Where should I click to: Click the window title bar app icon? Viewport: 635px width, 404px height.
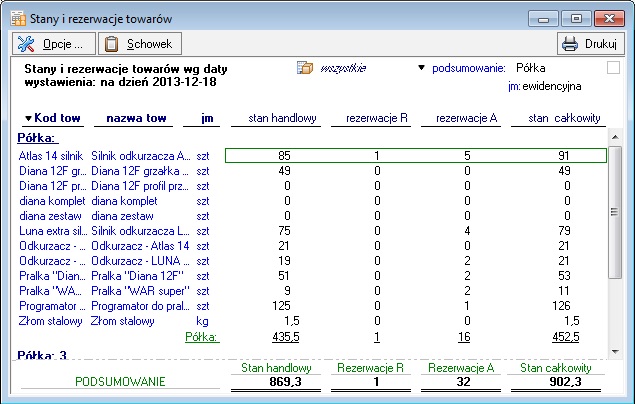click(18, 19)
